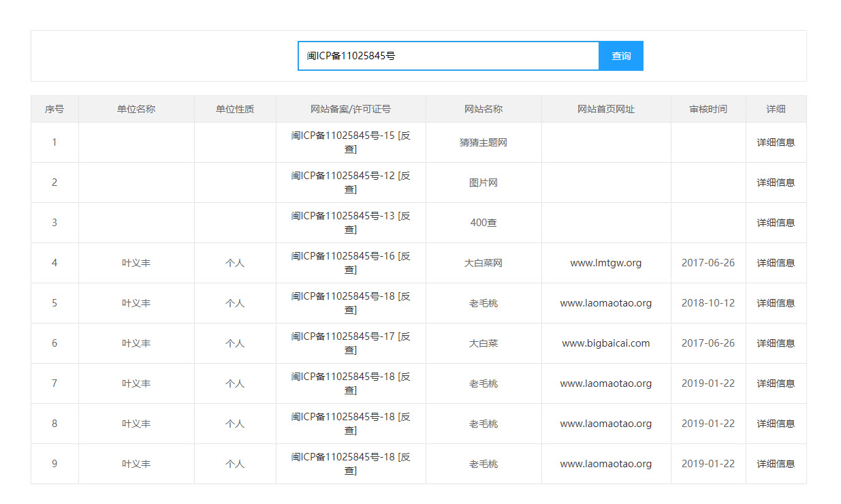841x504 pixels.
Task: Open 详细信息 for the www.bigbaicai.com row
Action: pos(776,343)
